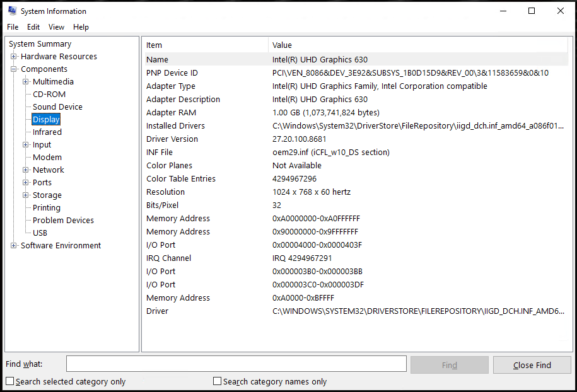Select the Multimedia category
Screen dimensions: 577x392
coord(53,82)
